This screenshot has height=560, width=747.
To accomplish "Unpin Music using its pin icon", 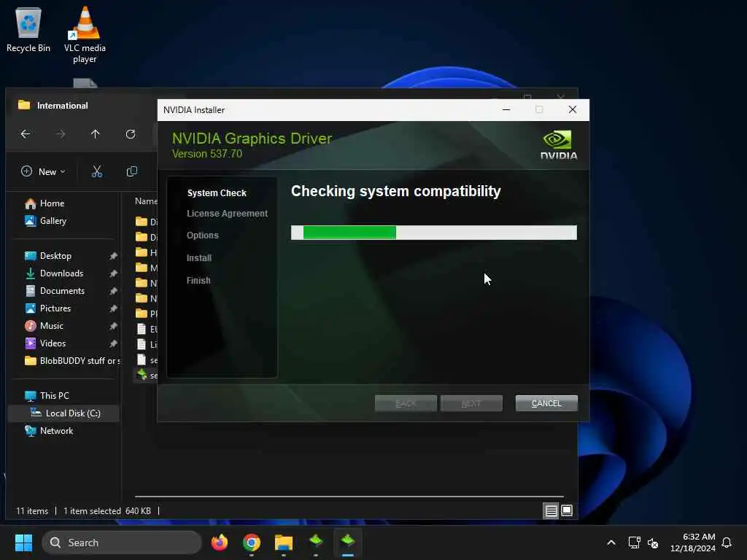I will coord(113,326).
